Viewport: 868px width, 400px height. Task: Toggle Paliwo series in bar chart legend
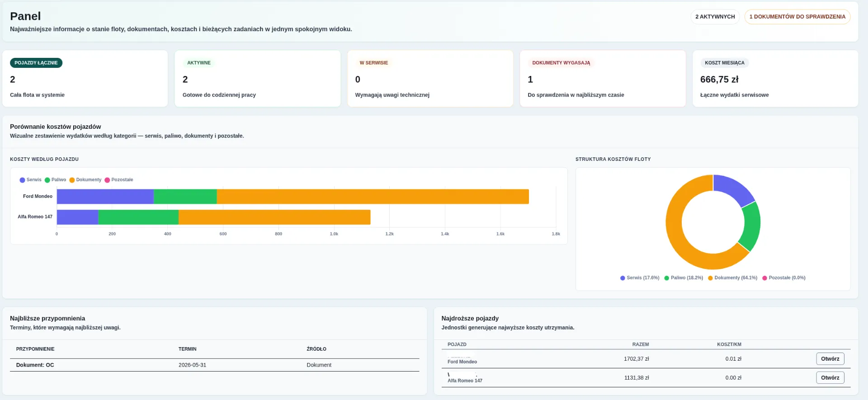click(x=55, y=180)
